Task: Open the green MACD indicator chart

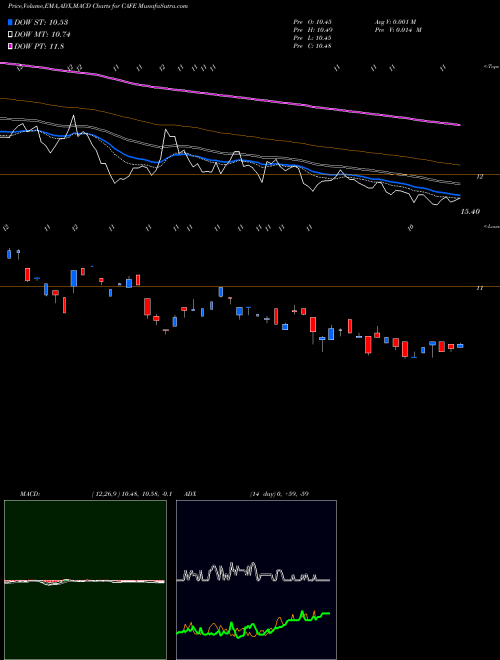Action: pyautogui.click(x=85, y=580)
